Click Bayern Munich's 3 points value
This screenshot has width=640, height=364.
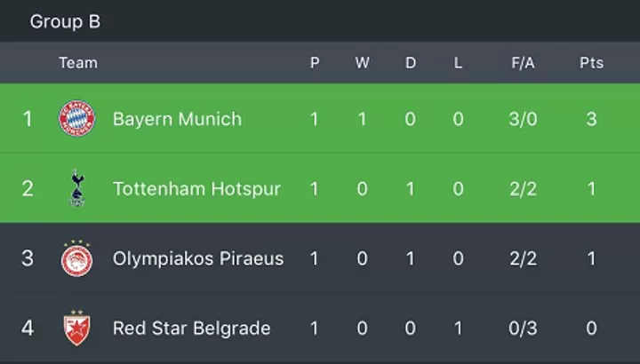[591, 119]
